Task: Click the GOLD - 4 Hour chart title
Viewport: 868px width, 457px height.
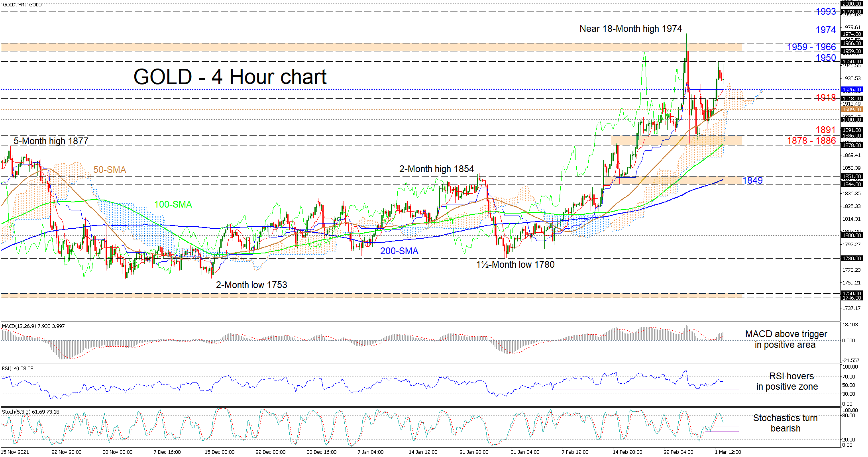Action: 230,77
